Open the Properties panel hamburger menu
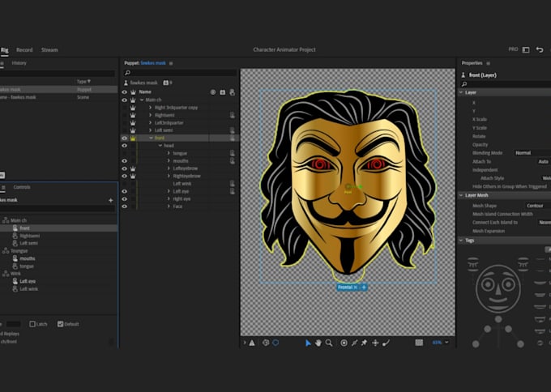Image resolution: width=551 pixels, height=392 pixels. click(x=488, y=63)
